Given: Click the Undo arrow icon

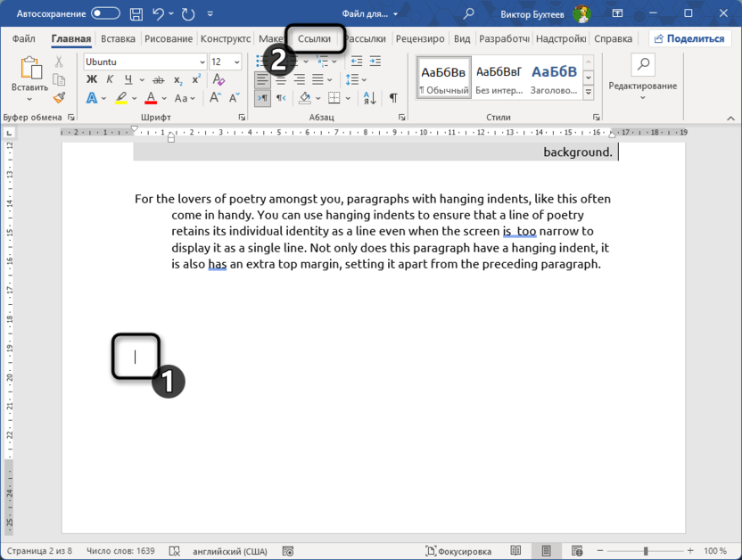Looking at the screenshot, I should pyautogui.click(x=158, y=14).
